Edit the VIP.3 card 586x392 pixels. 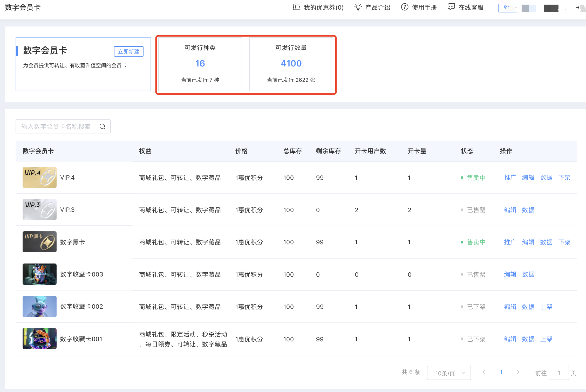510,210
